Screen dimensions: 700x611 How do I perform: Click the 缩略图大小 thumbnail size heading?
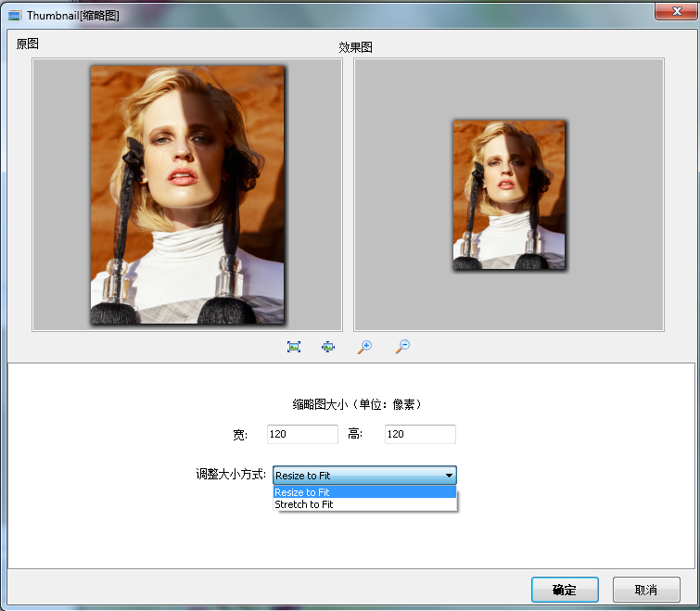(x=358, y=404)
